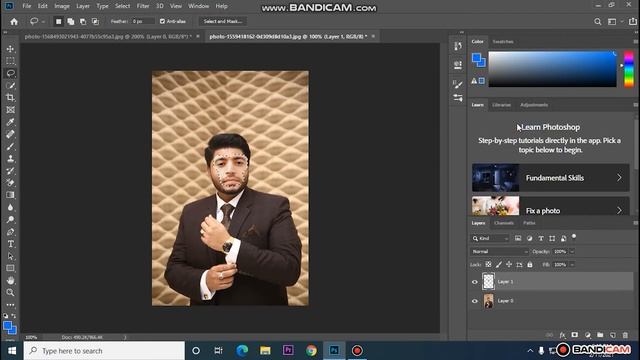Viewport: 640px width, 360px height.
Task: Click the Feather input field
Action: pos(142,21)
